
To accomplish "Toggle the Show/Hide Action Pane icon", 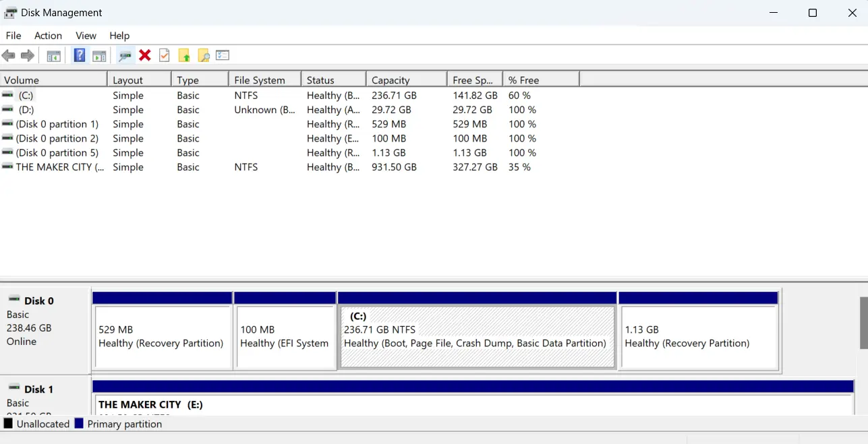I will point(99,56).
